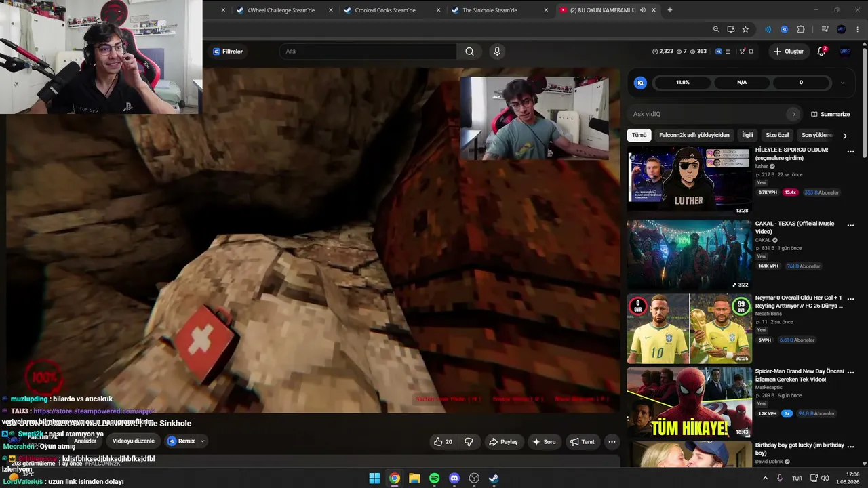This screenshot has width=868, height=488.
Task: Open the taskbar volume control
Action: pyautogui.click(x=825, y=478)
